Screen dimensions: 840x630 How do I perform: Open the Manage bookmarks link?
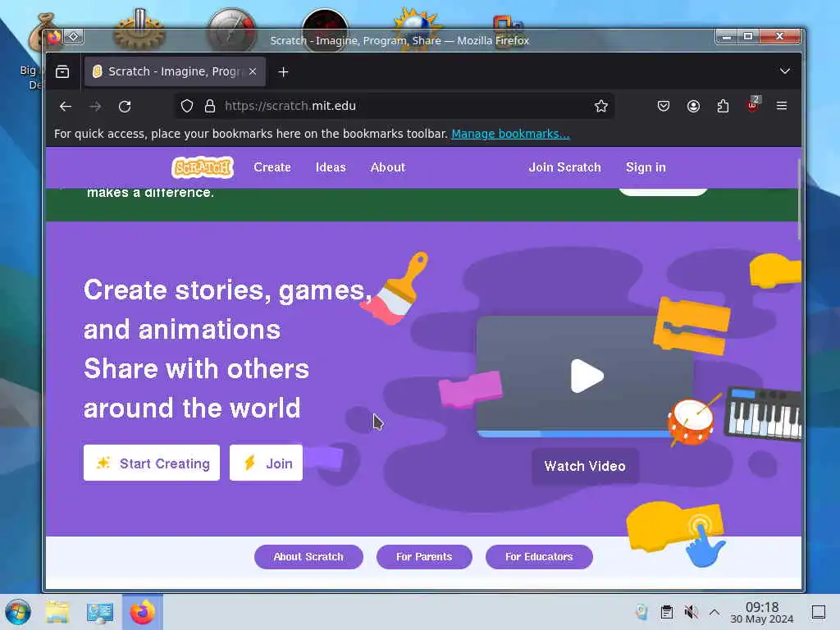tap(510, 134)
